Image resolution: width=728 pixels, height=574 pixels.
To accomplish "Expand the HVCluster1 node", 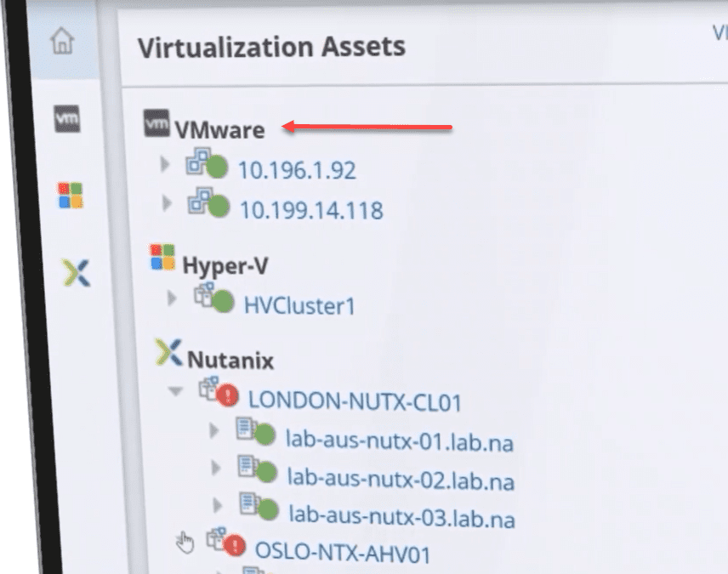I will (172, 298).
